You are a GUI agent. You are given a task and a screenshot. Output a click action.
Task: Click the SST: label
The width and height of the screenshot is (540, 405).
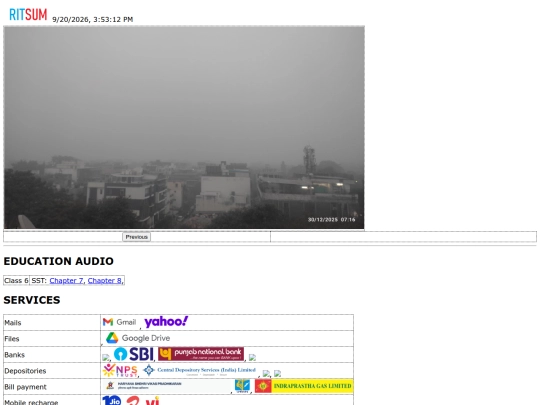[x=39, y=281]
